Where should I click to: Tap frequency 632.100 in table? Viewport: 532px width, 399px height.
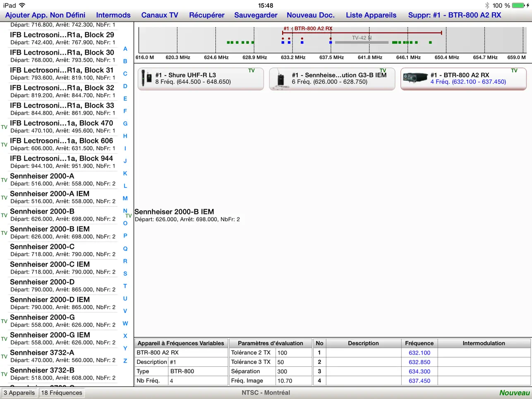[x=419, y=353]
